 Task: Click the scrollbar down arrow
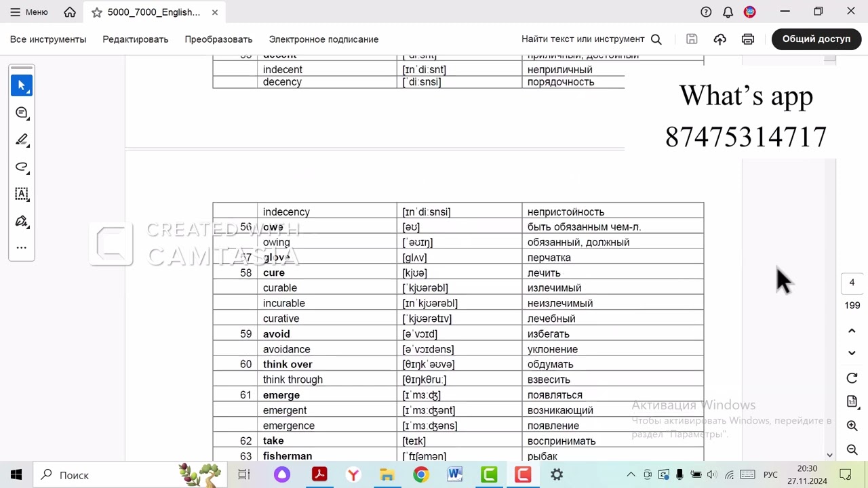[829, 455]
